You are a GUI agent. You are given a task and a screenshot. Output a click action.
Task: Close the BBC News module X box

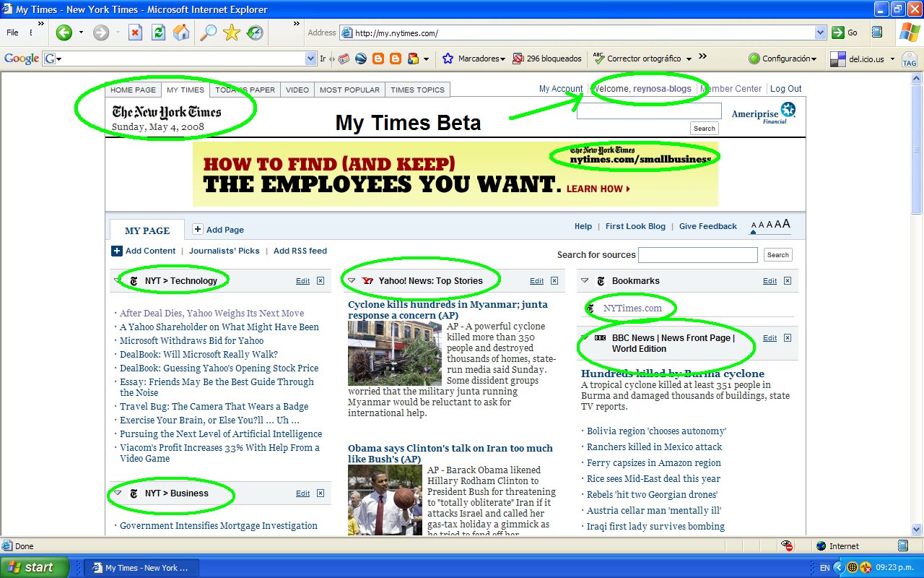(788, 338)
